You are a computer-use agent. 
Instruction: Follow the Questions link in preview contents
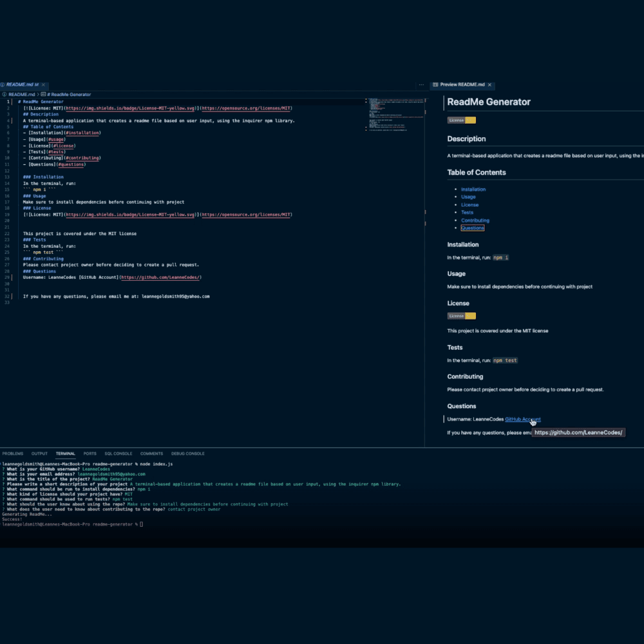pyautogui.click(x=472, y=228)
